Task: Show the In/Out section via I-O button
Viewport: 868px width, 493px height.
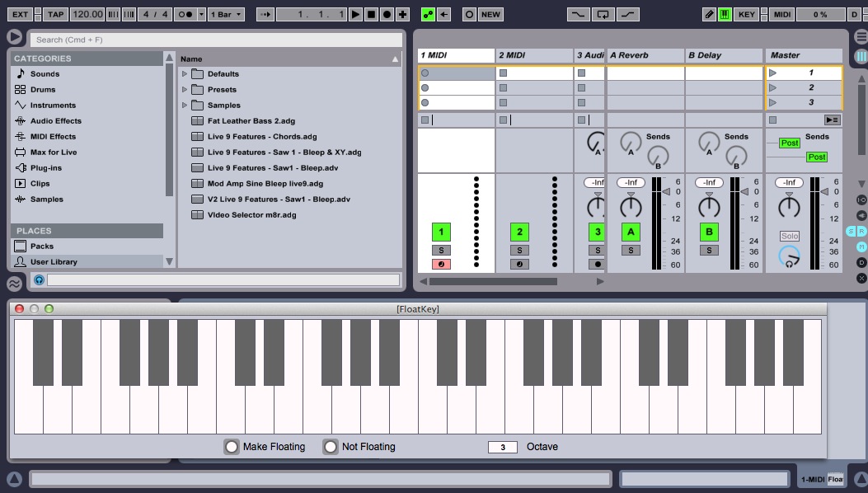Action: tap(861, 200)
